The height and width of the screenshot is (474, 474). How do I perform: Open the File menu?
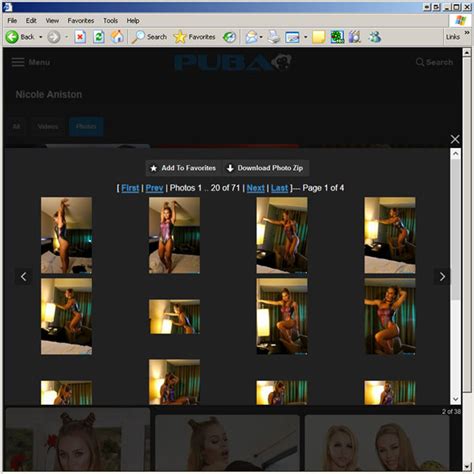pyautogui.click(x=12, y=21)
